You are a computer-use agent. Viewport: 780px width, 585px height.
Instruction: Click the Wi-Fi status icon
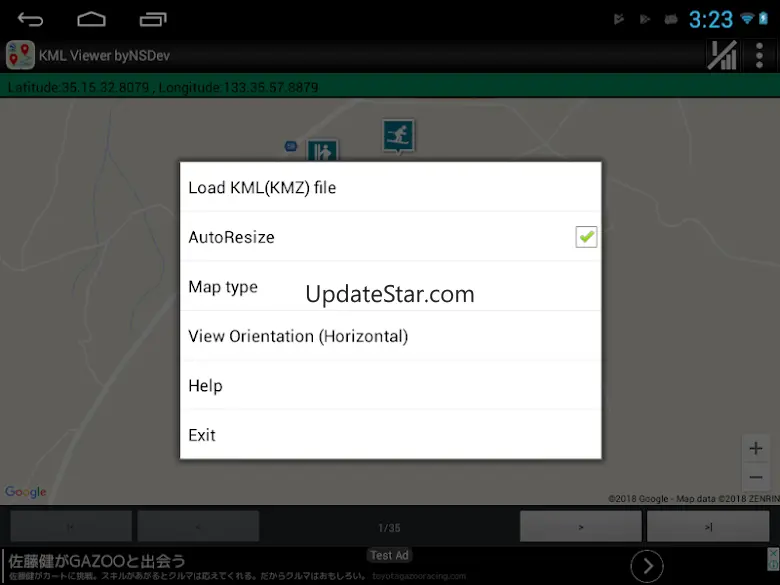tap(747, 19)
